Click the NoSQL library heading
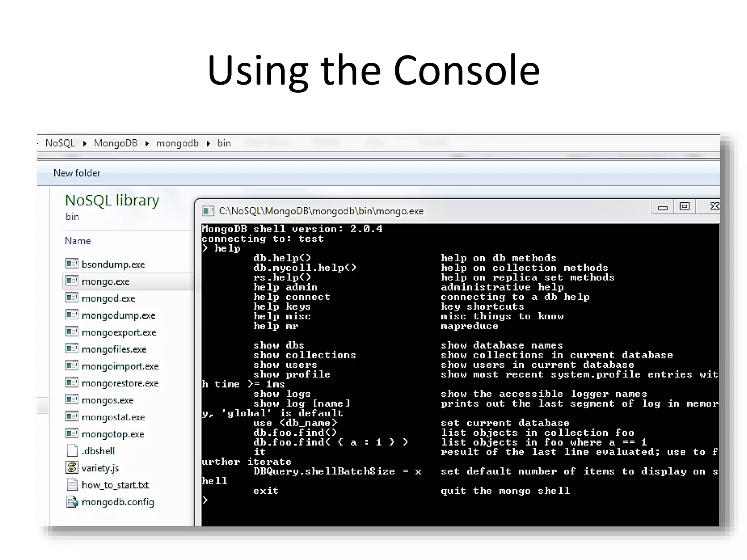This screenshot has width=747, height=560. 112,200
